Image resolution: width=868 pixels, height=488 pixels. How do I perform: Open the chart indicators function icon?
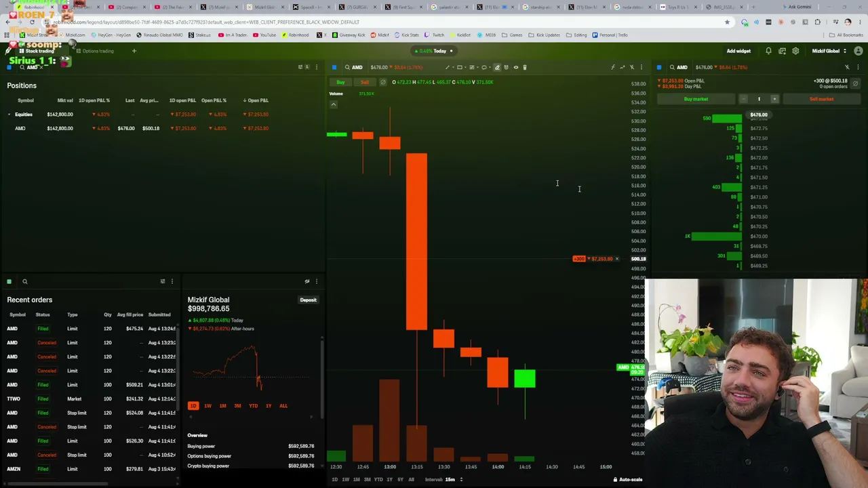pyautogui.click(x=613, y=67)
